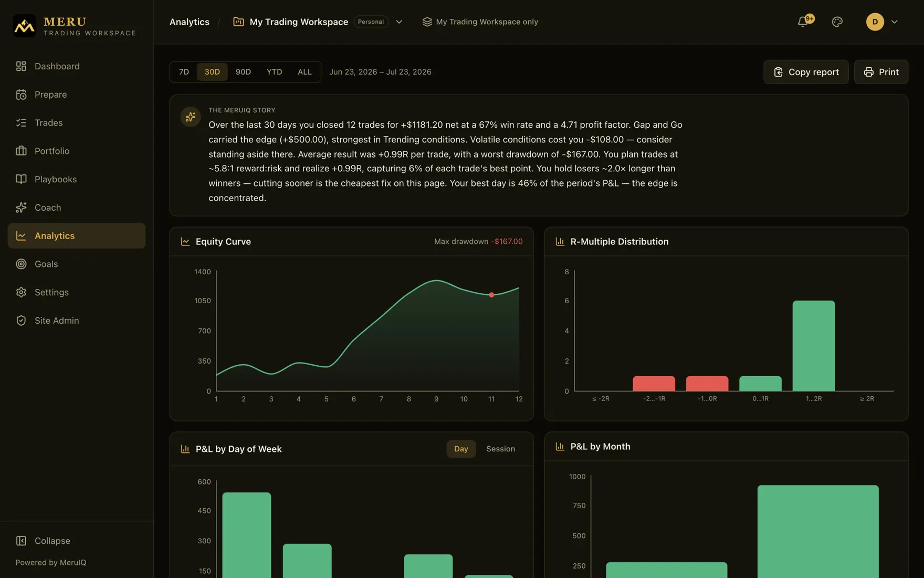Click the Print printer icon
The image size is (924, 578).
pyautogui.click(x=868, y=72)
